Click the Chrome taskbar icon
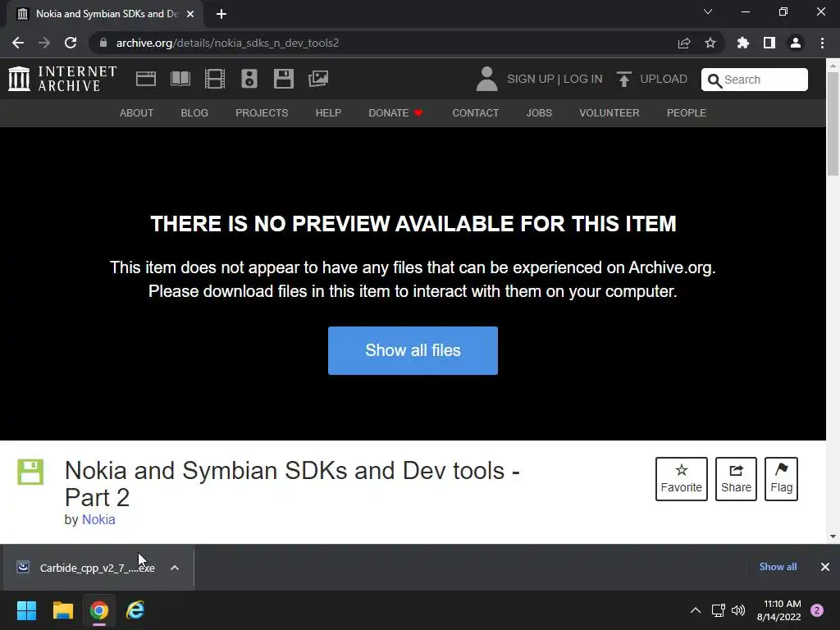Image resolution: width=840 pixels, height=630 pixels. (x=99, y=610)
